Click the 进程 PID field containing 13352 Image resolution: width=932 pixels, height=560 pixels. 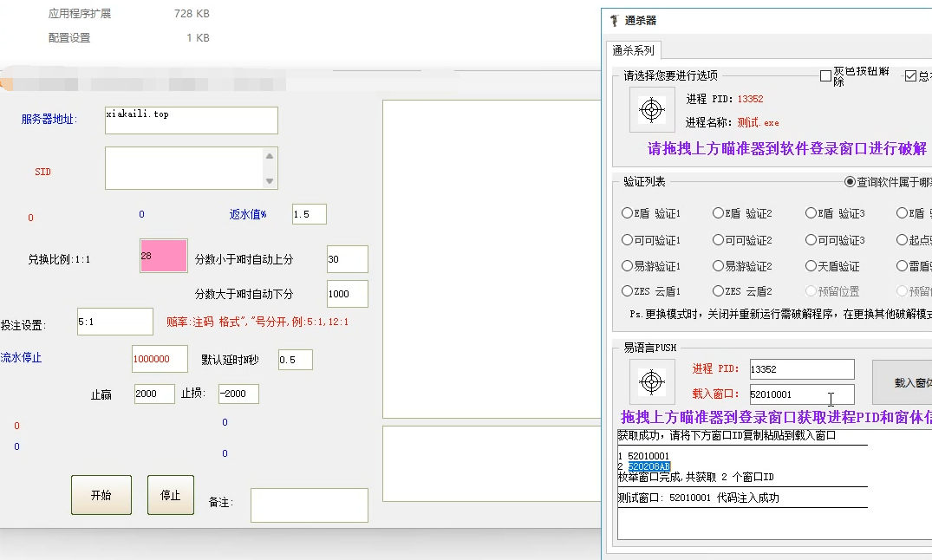point(801,369)
